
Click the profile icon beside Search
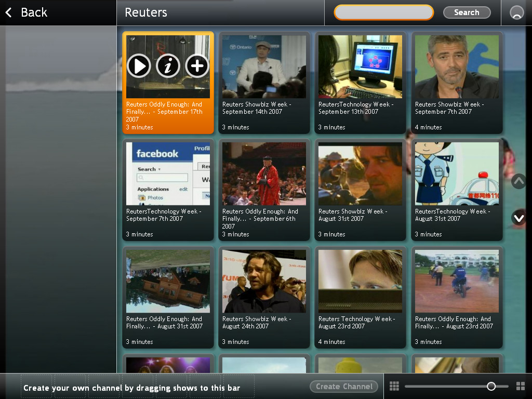pyautogui.click(x=516, y=12)
